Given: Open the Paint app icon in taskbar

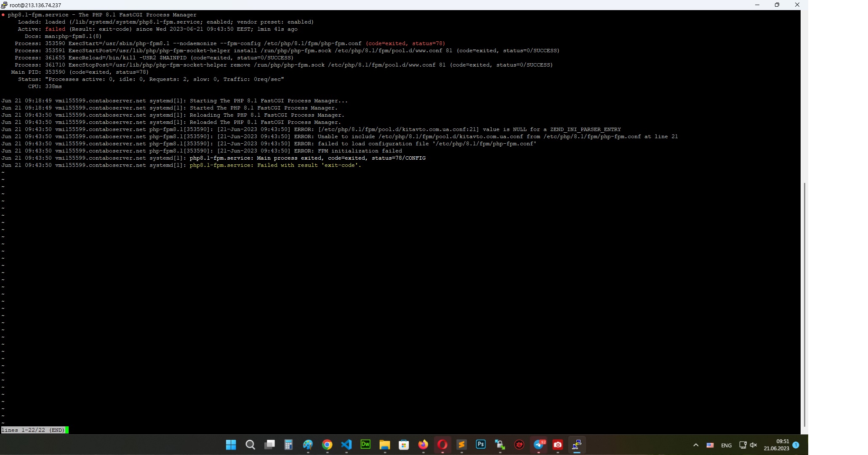Looking at the screenshot, I should [x=308, y=445].
